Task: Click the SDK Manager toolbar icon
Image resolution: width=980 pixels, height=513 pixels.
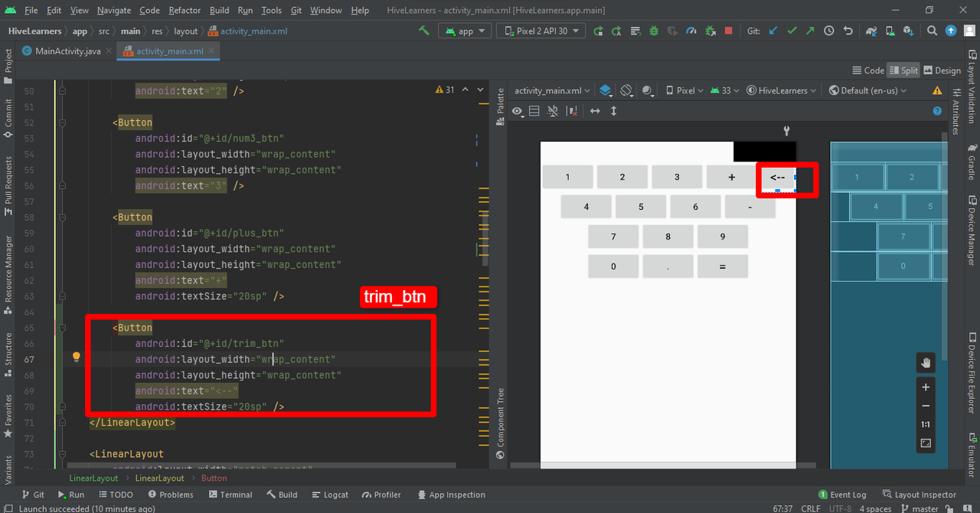Action: pyautogui.click(x=908, y=31)
